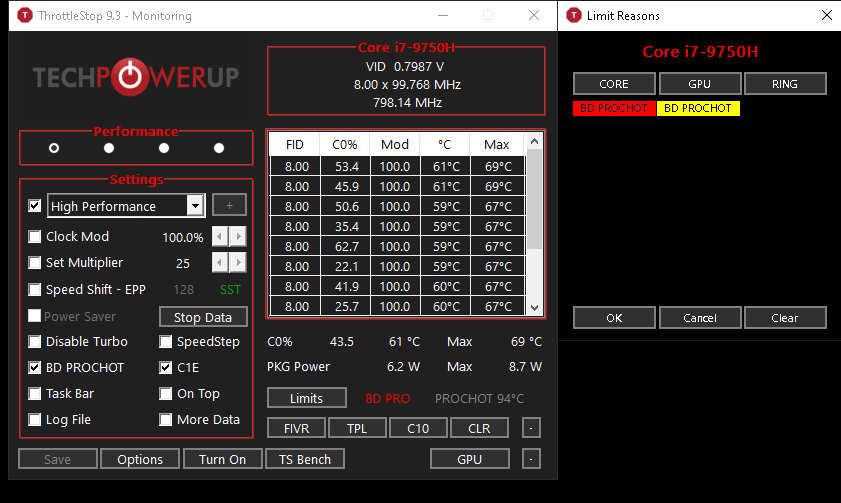Viewport: 841px width, 503px height.
Task: Click the ThrottleStop logo icon in title bar
Action: [x=25, y=16]
